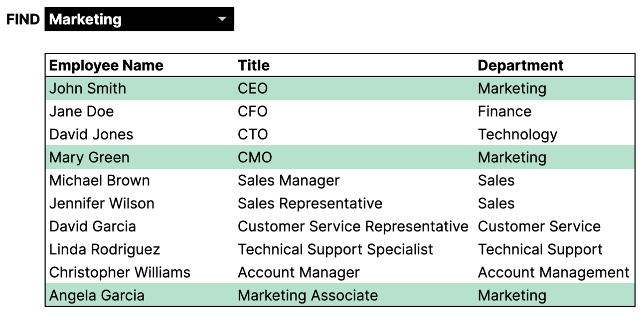Image resolution: width=644 pixels, height=322 pixels.
Task: Click the Christopher Williams name cell
Action: coord(120,273)
